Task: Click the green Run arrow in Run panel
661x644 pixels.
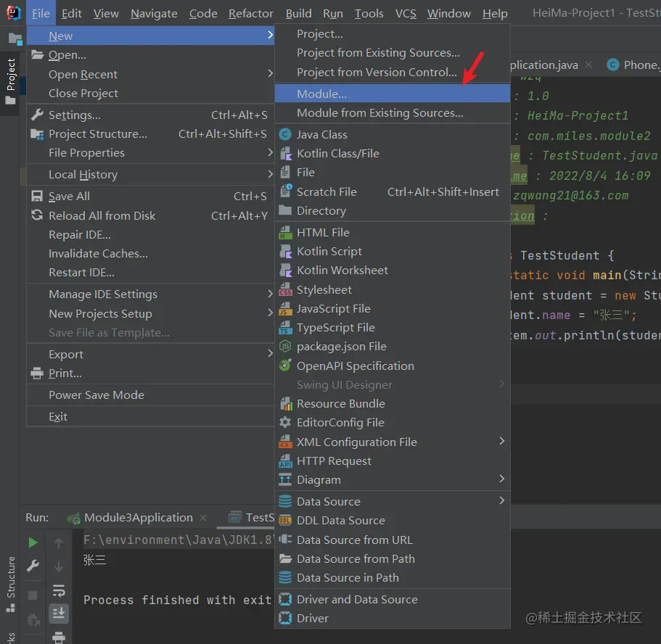Action: (33, 542)
